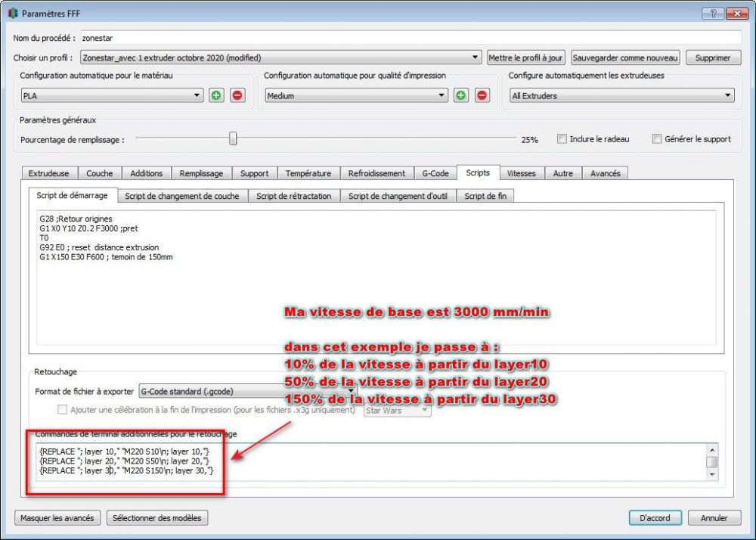Screen dimensions: 756x540
Task: Confirm with the D'accord button
Action: coord(655,518)
